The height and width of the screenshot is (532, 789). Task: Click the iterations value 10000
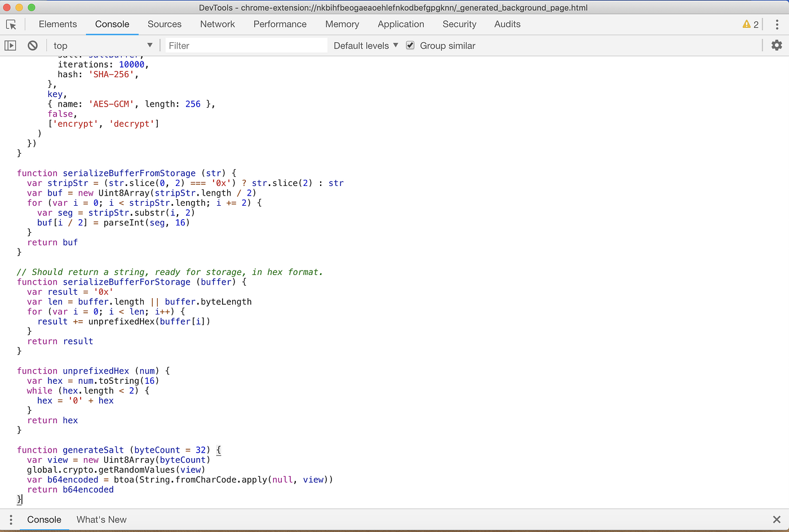[x=132, y=65]
